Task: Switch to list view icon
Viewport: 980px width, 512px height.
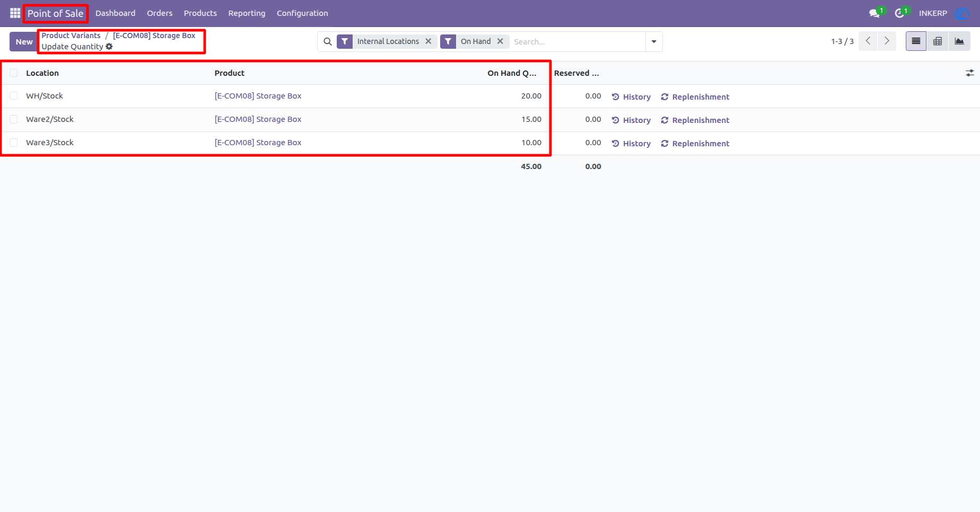Action: coord(916,41)
